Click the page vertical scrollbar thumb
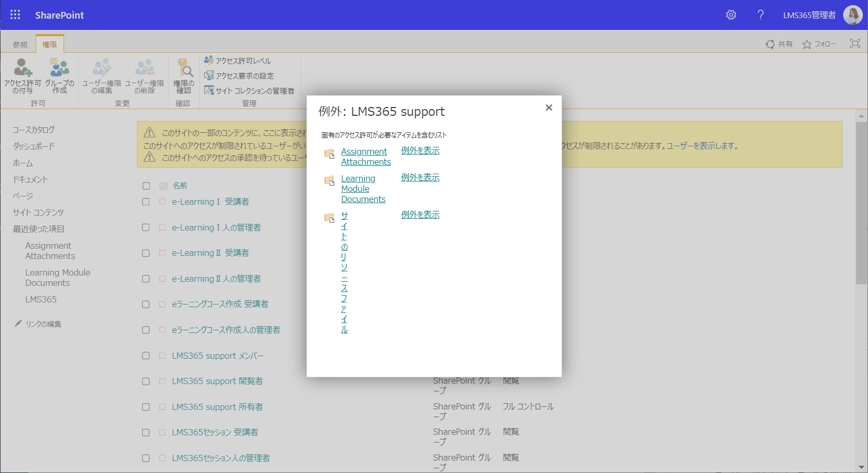Viewport: 868px width, 473px height. [x=861, y=203]
